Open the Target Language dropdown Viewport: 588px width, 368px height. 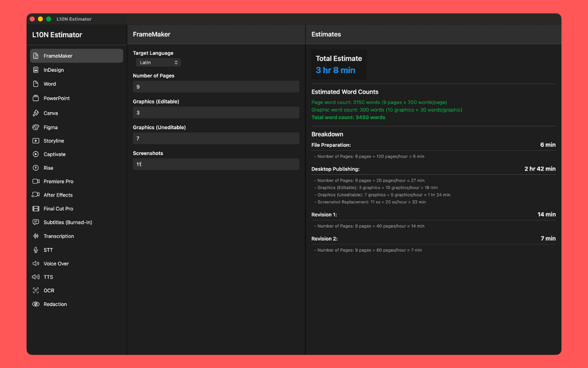tap(158, 62)
